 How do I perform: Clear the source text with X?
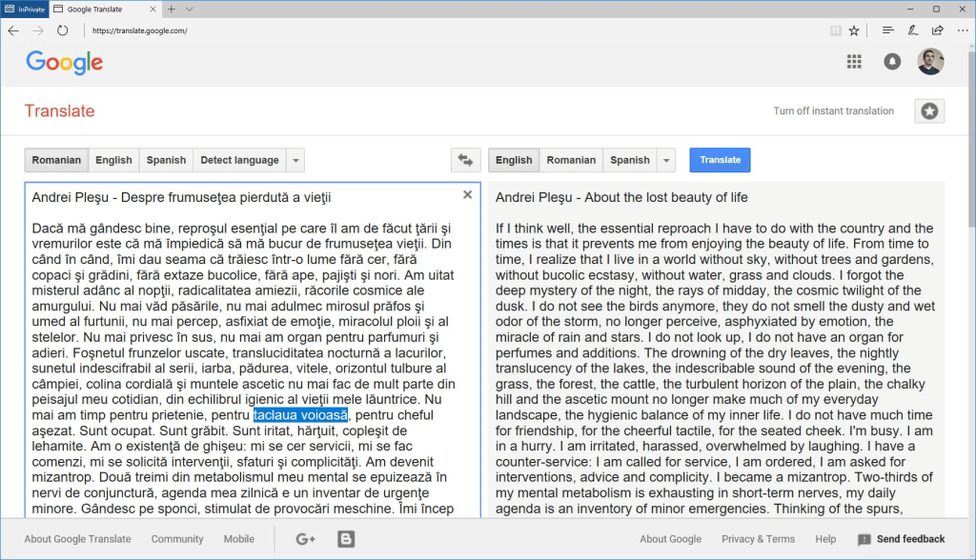(467, 194)
